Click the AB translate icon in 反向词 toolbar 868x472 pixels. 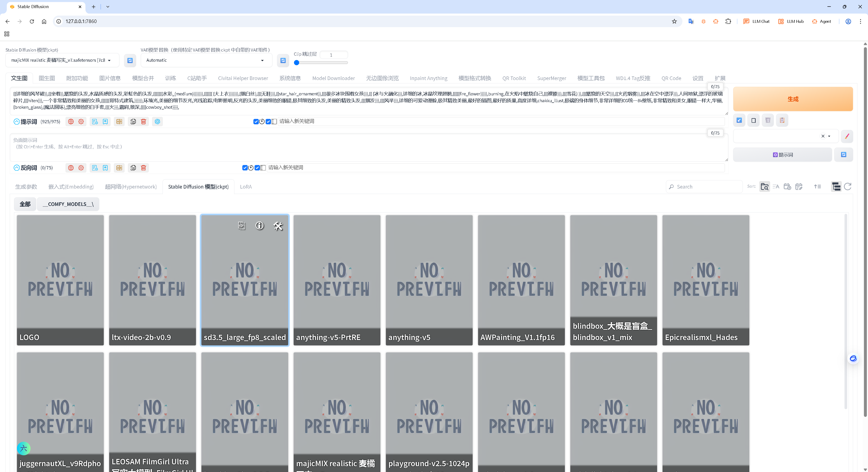click(x=119, y=168)
